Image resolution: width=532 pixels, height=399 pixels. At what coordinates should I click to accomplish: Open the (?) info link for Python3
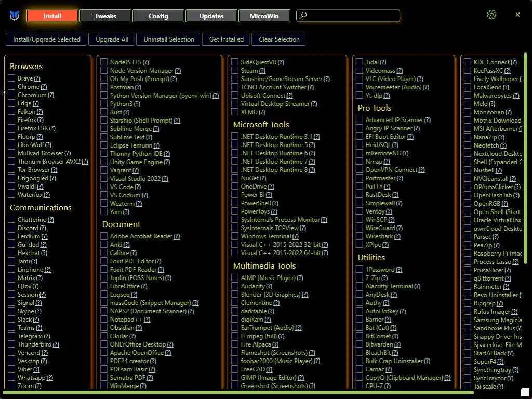137,104
